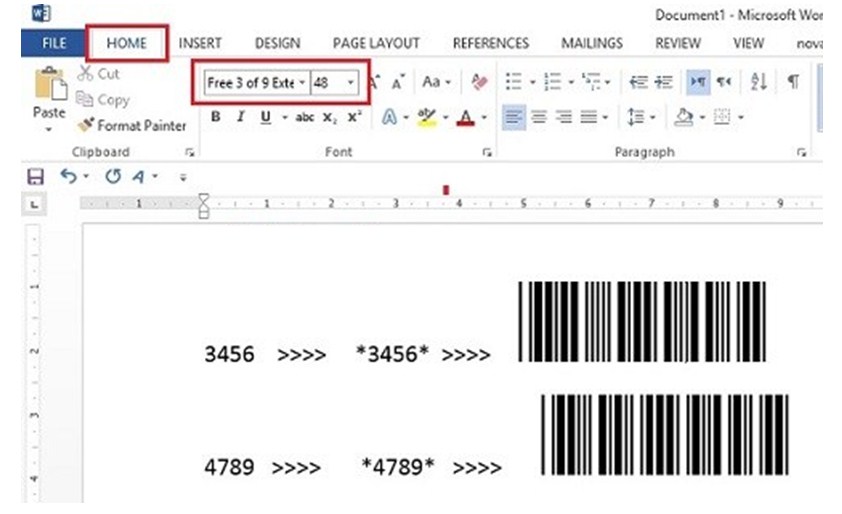This screenshot has width=842, height=514.
Task: Copy the selection
Action: coord(103,99)
